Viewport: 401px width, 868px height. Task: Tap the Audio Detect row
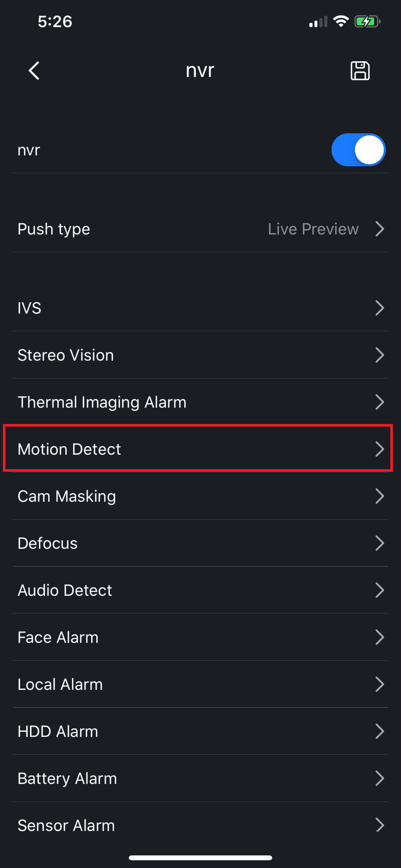(x=200, y=590)
